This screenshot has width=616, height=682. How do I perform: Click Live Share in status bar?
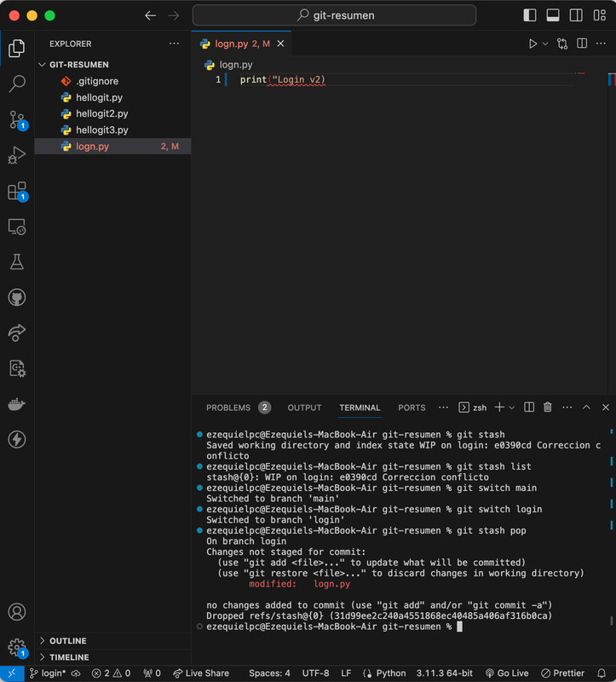[200, 673]
